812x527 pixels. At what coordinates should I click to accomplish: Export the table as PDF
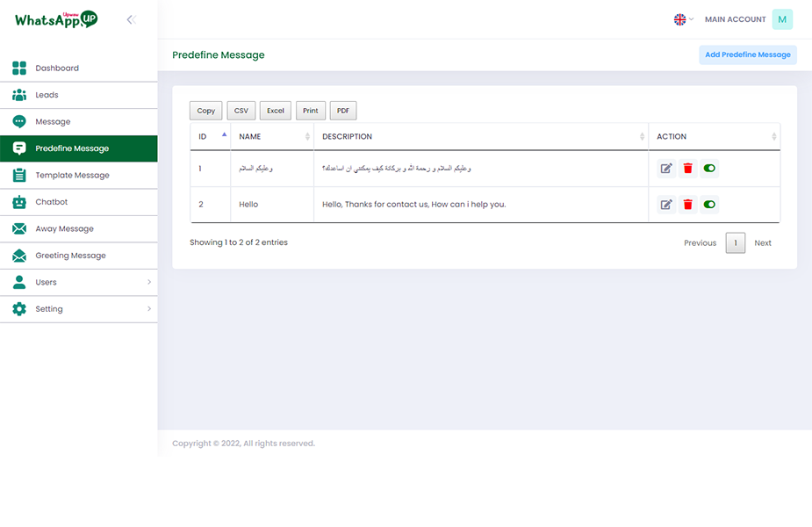point(342,110)
